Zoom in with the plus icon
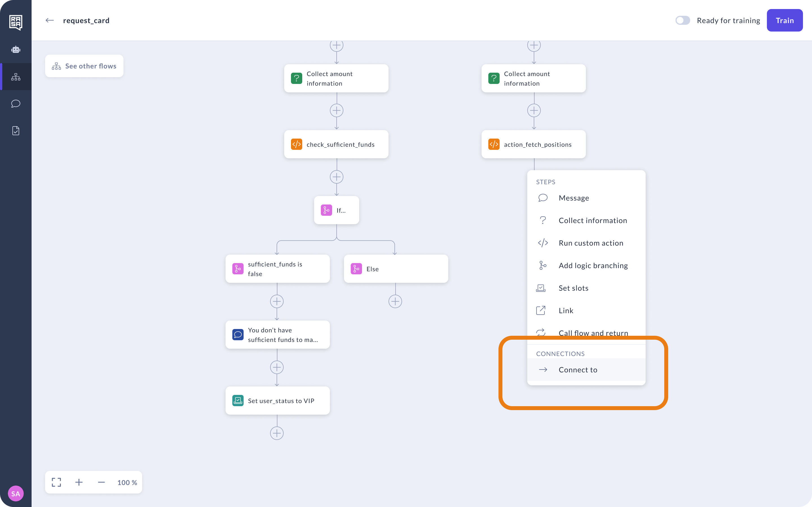 (x=79, y=482)
